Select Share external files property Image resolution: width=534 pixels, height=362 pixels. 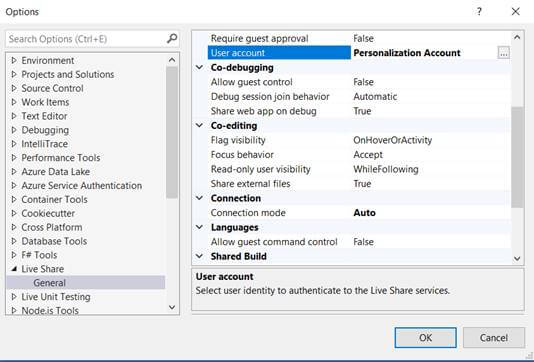coord(250,184)
